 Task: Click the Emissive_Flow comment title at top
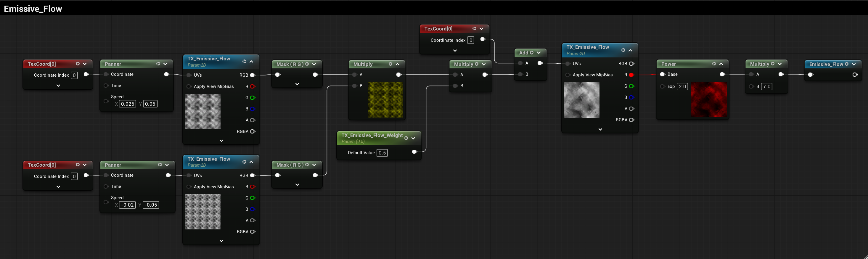coord(33,9)
